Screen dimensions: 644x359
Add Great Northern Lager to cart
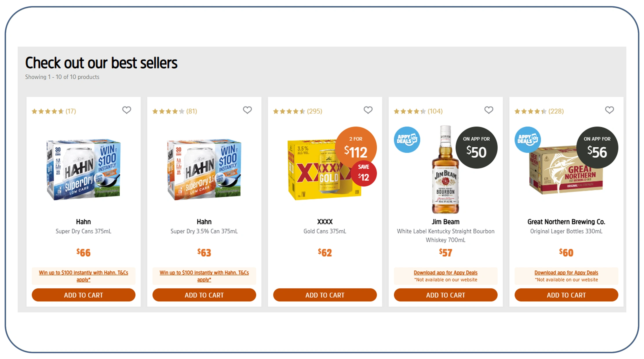pos(566,295)
